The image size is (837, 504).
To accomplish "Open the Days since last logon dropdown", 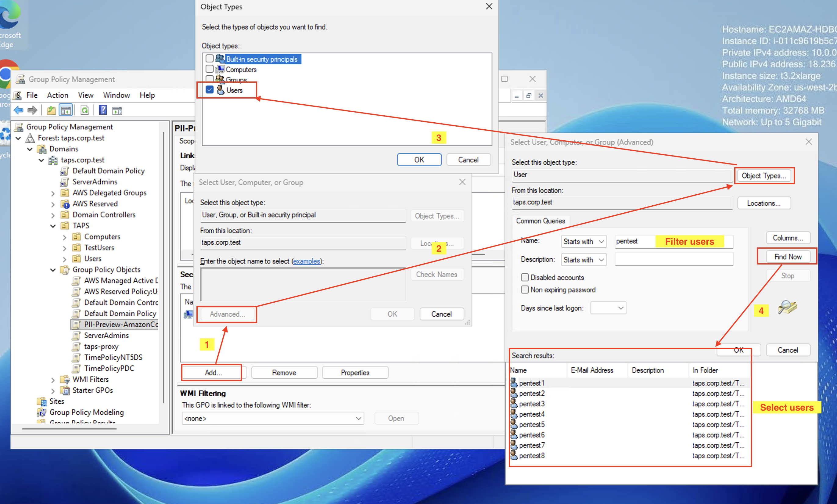I will point(608,308).
